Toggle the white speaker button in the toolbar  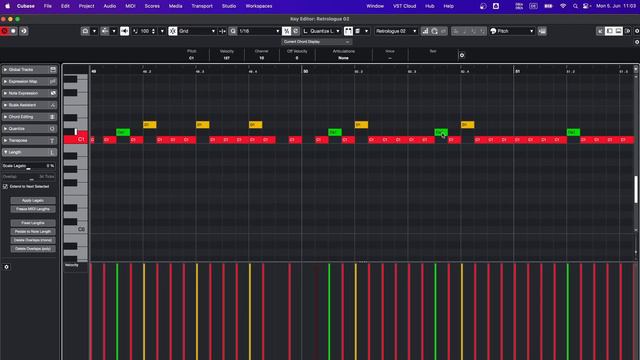tap(124, 31)
